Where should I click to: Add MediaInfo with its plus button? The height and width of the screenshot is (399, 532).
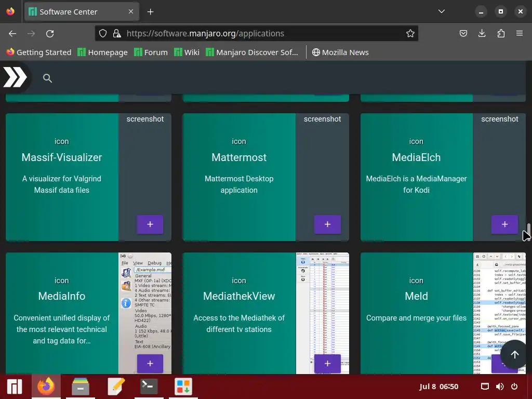click(150, 363)
